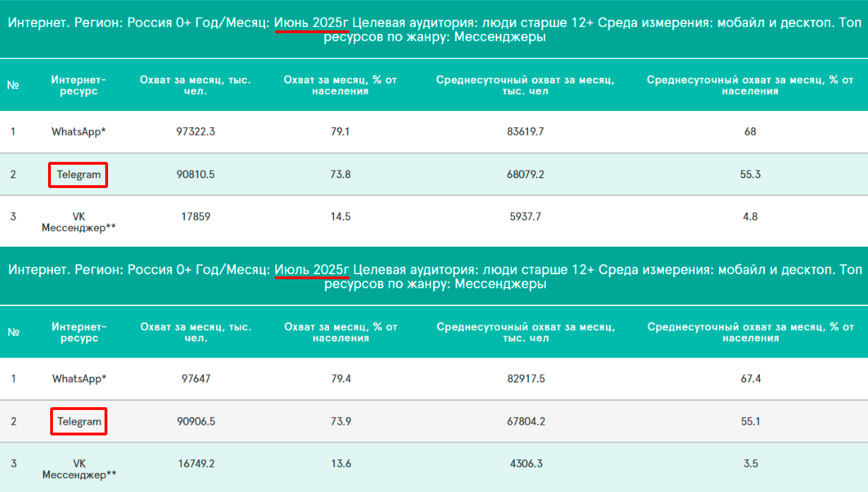Image resolution: width=868 pixels, height=492 pixels.
Task: Click the value 97647
Action: (196, 379)
